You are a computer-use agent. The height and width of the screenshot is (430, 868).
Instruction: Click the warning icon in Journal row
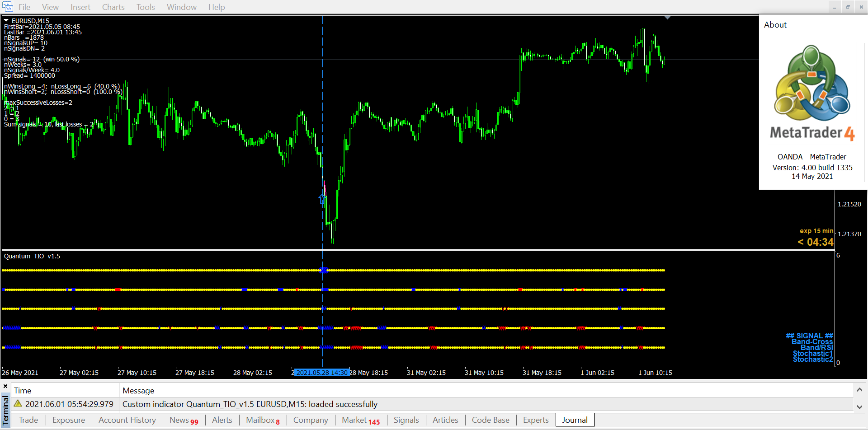pyautogui.click(x=18, y=404)
